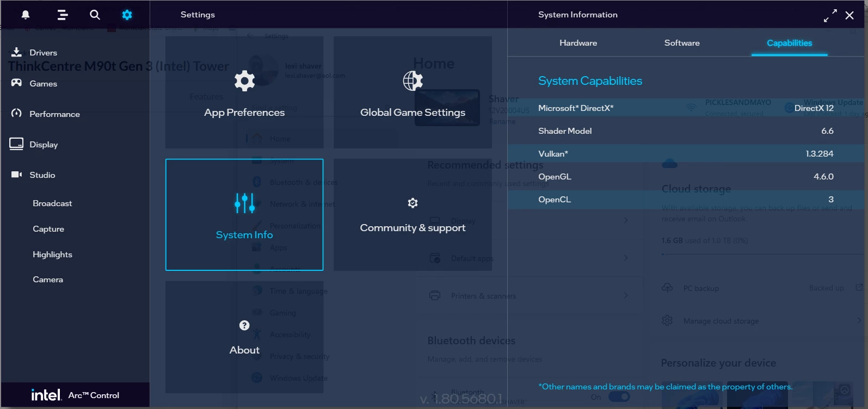Click the OpenGL row label
The image size is (868, 409).
(x=555, y=177)
